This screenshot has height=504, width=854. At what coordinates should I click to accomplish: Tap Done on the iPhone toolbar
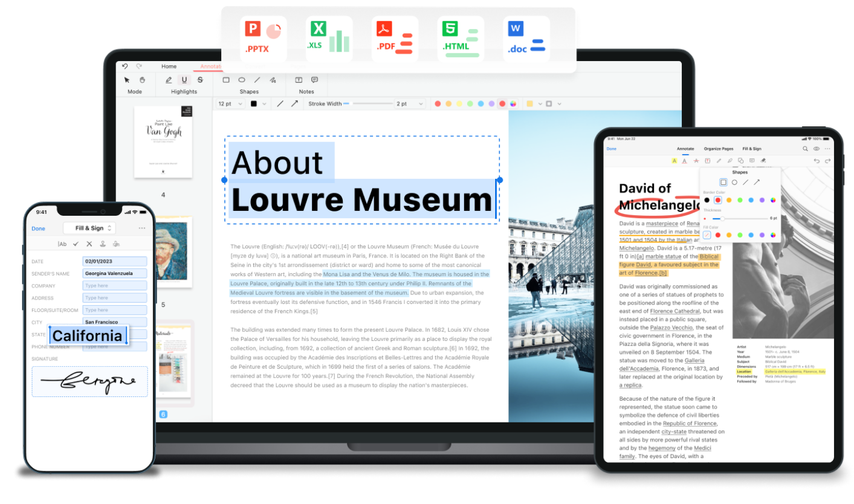pos(39,228)
